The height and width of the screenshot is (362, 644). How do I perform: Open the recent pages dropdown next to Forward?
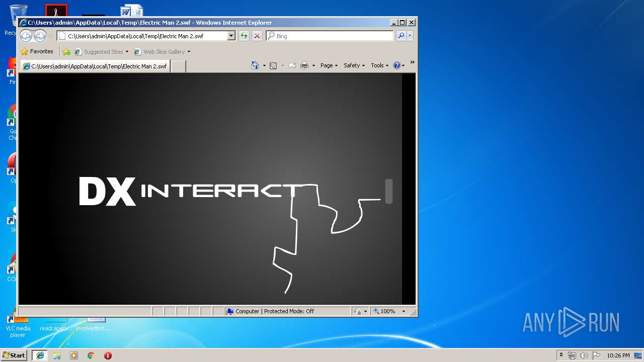(x=50, y=36)
